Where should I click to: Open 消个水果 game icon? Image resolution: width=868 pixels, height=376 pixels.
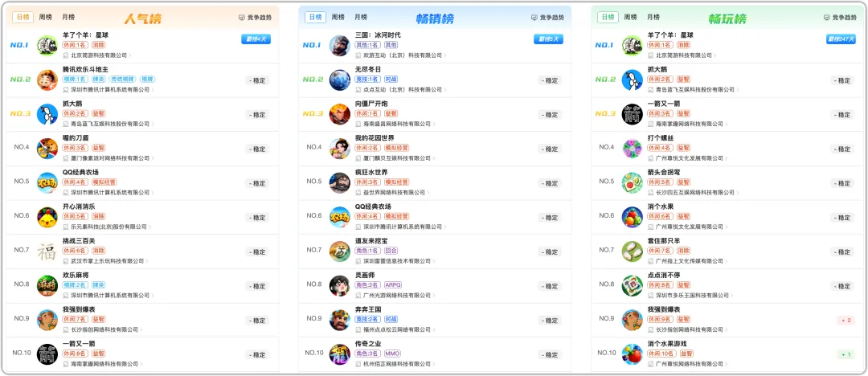tap(632, 217)
